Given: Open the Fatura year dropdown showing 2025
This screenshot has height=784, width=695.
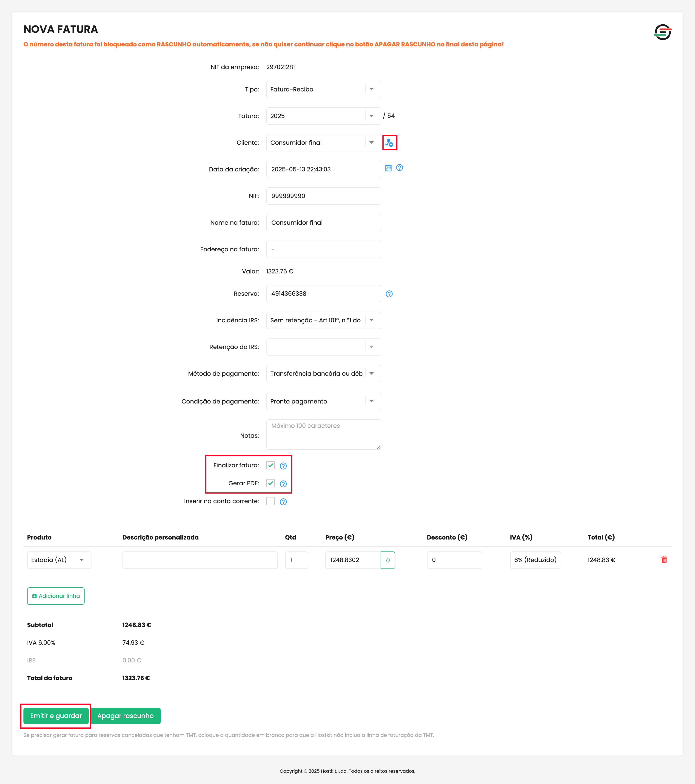Looking at the screenshot, I should point(323,116).
